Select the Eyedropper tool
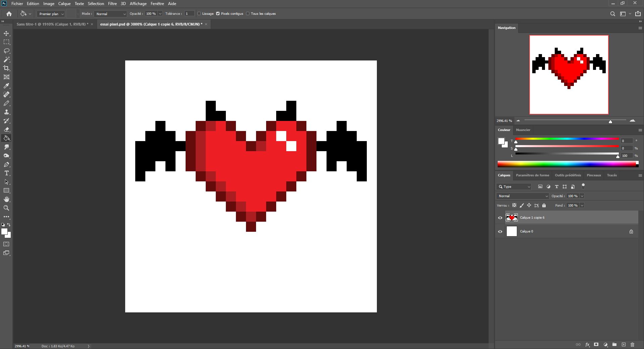 [x=6, y=86]
